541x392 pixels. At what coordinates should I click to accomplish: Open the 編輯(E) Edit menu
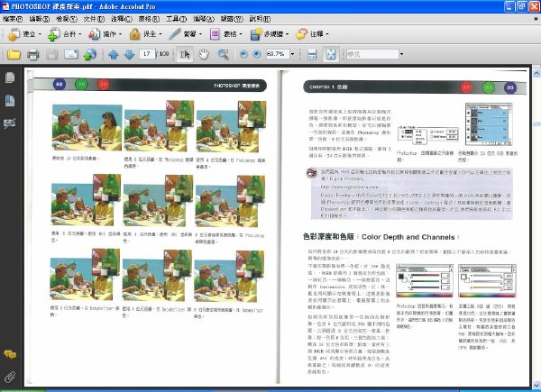point(40,19)
